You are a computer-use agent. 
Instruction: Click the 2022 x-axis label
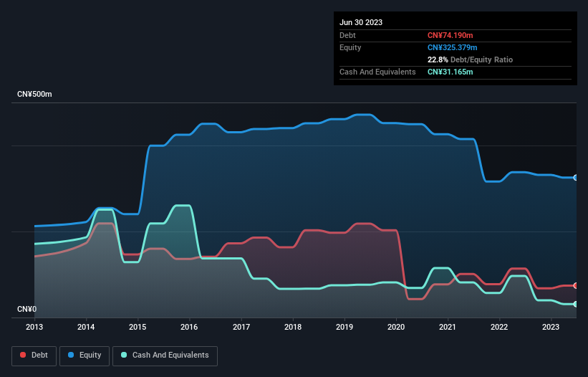499,327
